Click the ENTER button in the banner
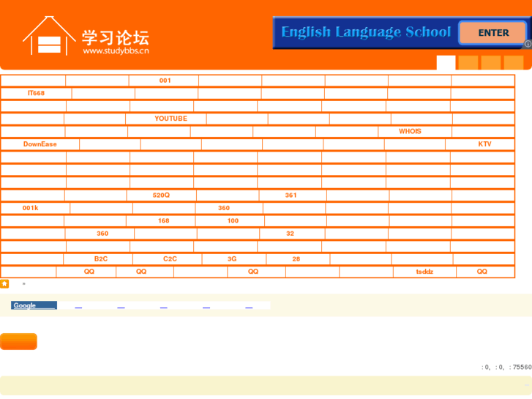532x399 pixels. point(493,33)
